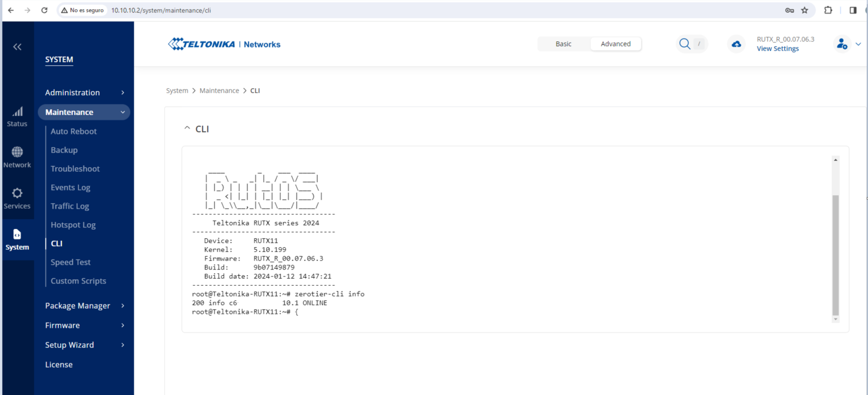Image resolution: width=868 pixels, height=395 pixels.
Task: Select the System sidebar icon
Action: (18, 240)
